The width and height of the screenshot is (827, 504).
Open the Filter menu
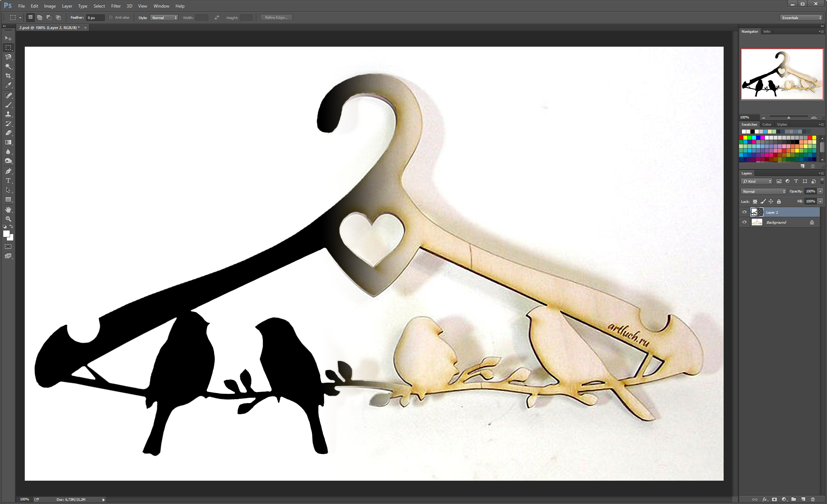116,6
